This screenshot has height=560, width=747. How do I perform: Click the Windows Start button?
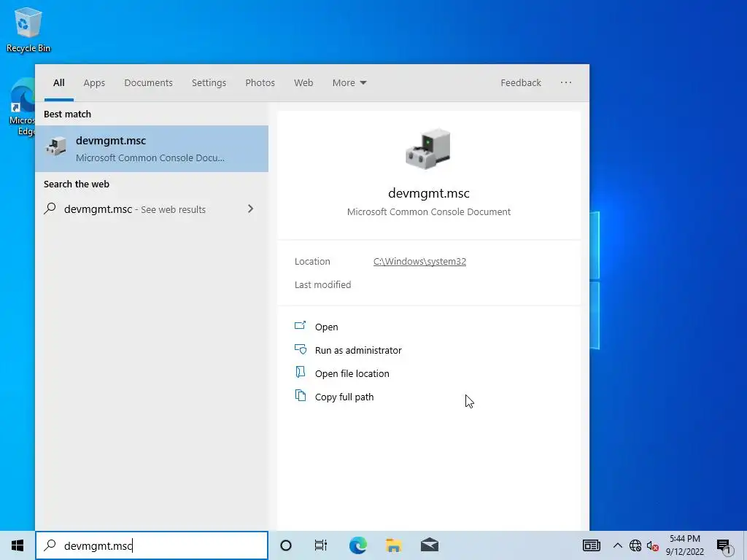pyautogui.click(x=18, y=545)
